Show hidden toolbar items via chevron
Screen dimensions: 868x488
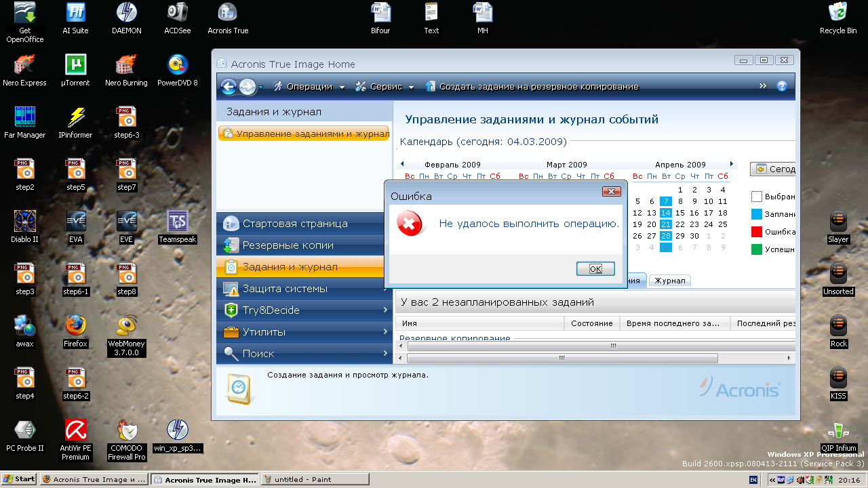coord(763,86)
